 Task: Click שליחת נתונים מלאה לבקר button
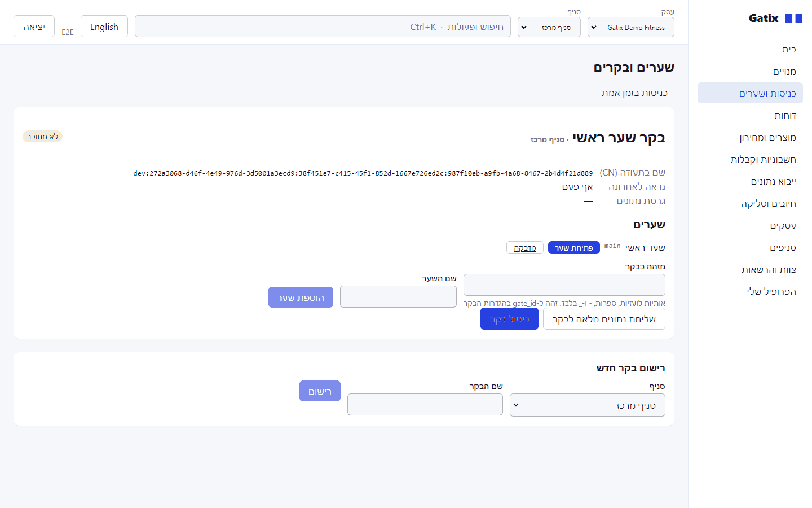pyautogui.click(x=604, y=319)
